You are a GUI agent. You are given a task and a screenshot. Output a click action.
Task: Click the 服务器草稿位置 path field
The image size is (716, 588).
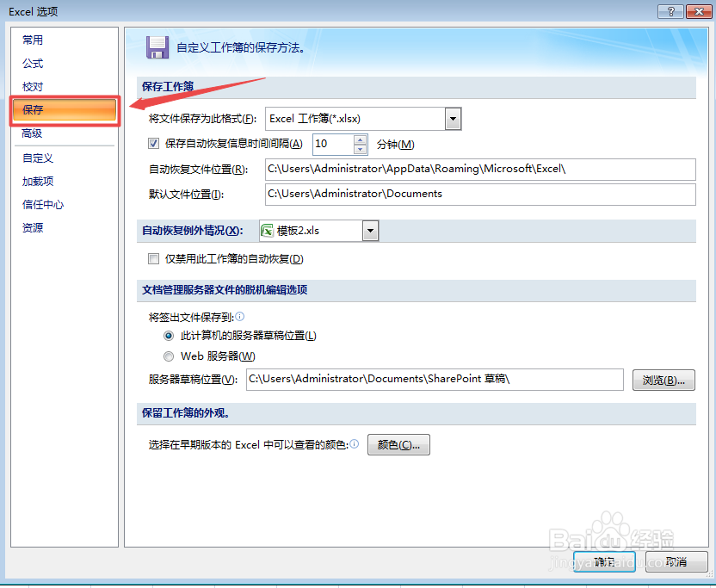[435, 380]
